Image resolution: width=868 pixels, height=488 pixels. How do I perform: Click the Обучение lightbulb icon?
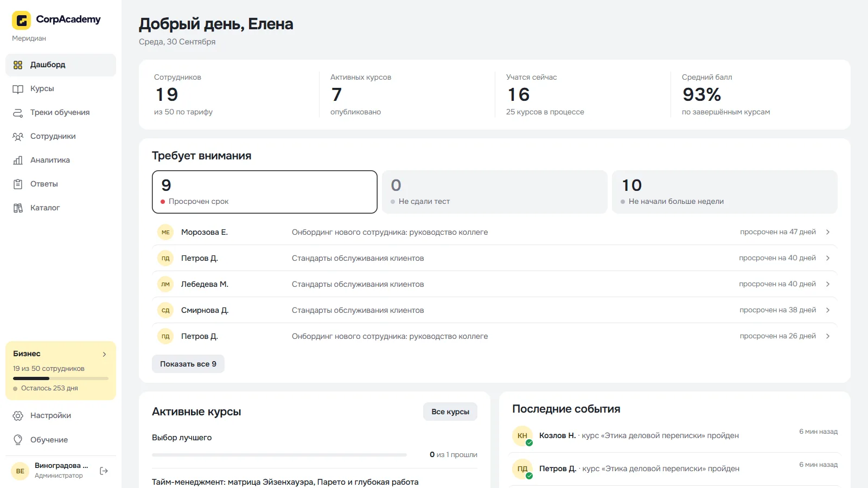[18, 440]
